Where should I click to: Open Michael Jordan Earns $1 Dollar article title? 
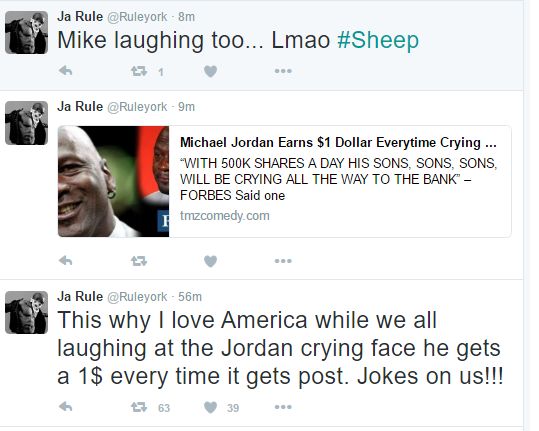click(338, 142)
